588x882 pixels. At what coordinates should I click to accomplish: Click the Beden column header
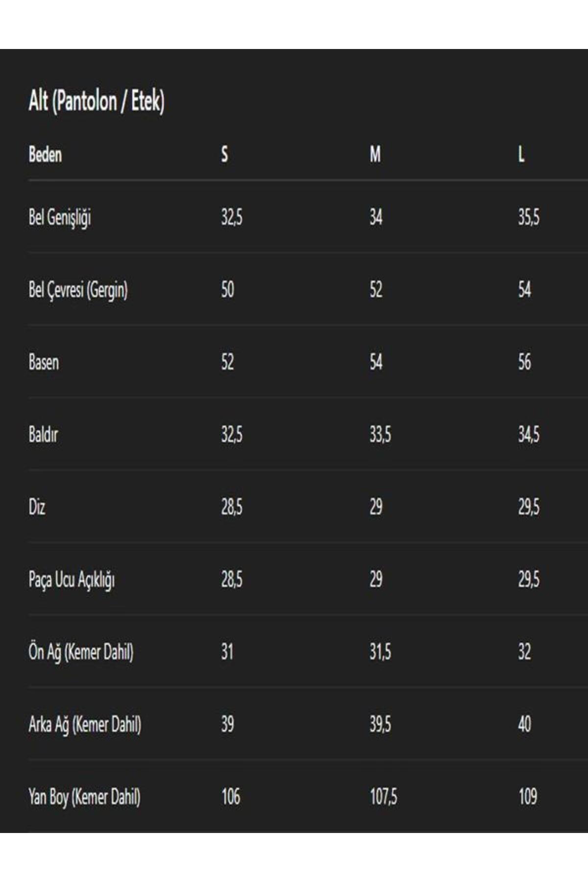45,155
